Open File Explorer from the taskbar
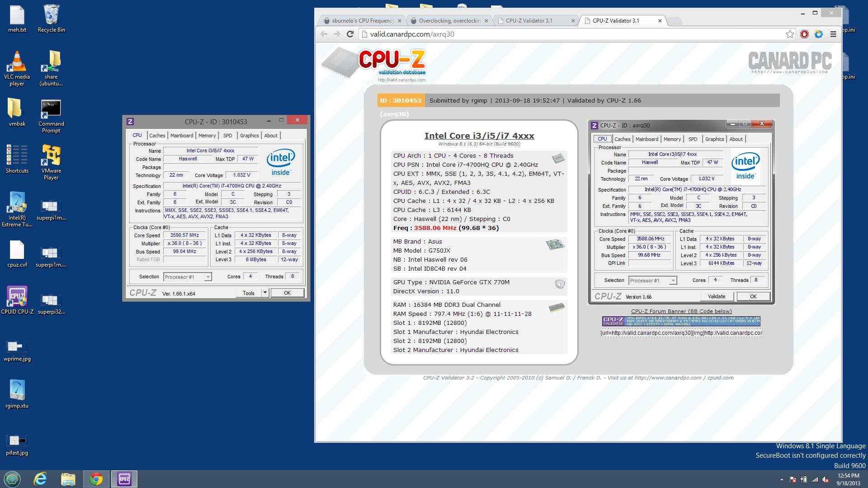The height and width of the screenshot is (488, 868). (x=68, y=479)
